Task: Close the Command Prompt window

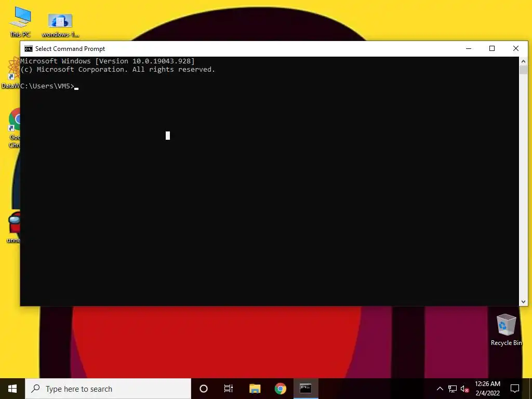Action: 516,48
